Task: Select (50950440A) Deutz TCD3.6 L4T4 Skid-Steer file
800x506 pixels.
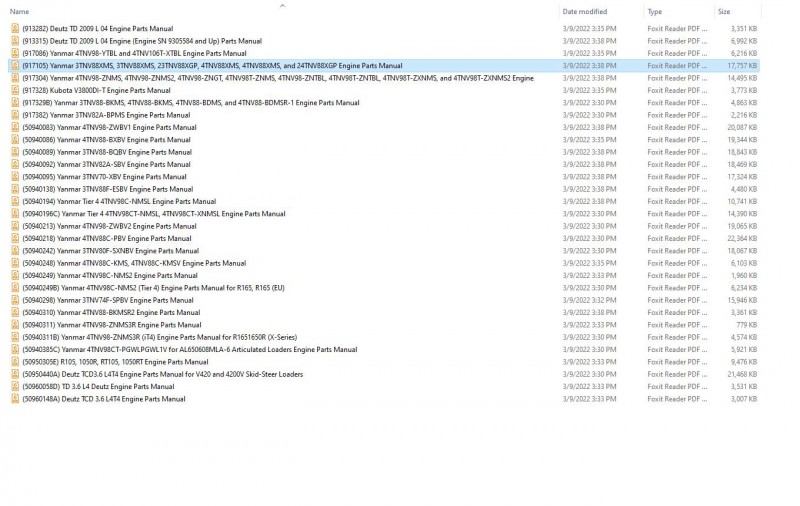Action: (x=384, y=374)
